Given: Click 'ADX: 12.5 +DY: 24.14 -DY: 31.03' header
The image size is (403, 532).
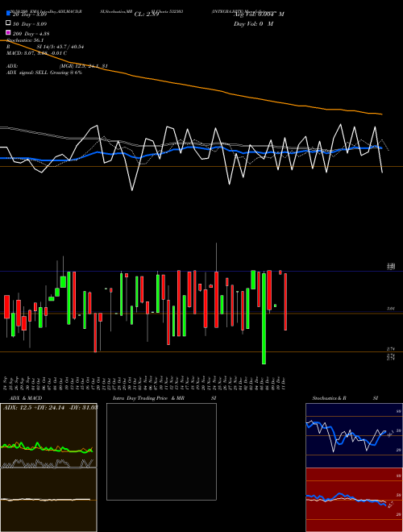Looking at the screenshot, I should tap(50, 407).
